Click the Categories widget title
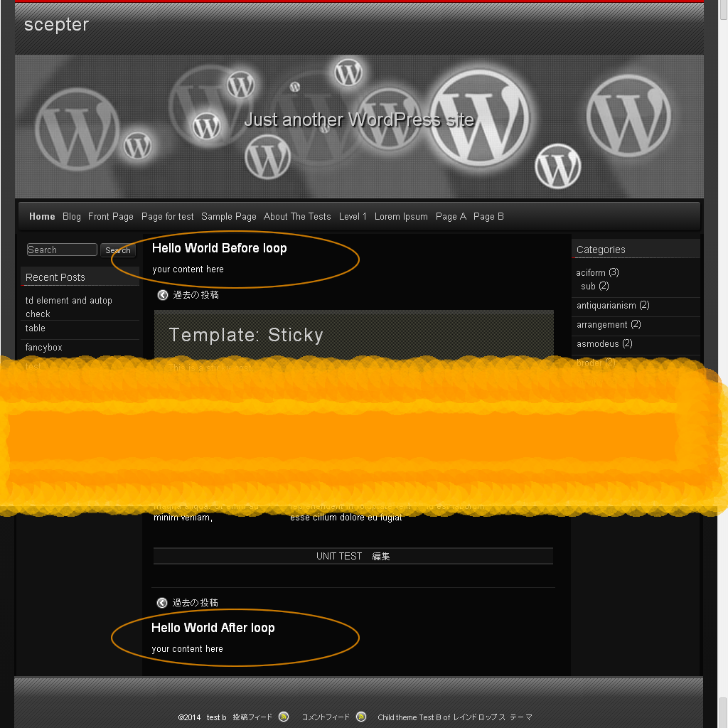The image size is (728, 728). pos(601,250)
